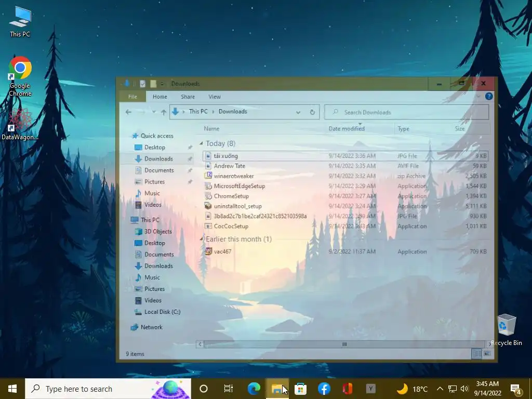
Task: Click New Folder icon in quick access toolbar
Action: point(153,84)
